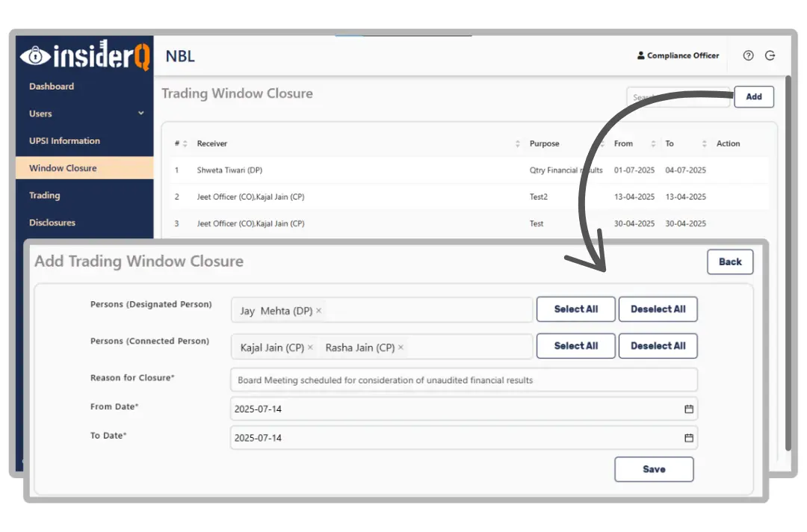Select All connected persons
This screenshot has width=807, height=532.
(576, 346)
